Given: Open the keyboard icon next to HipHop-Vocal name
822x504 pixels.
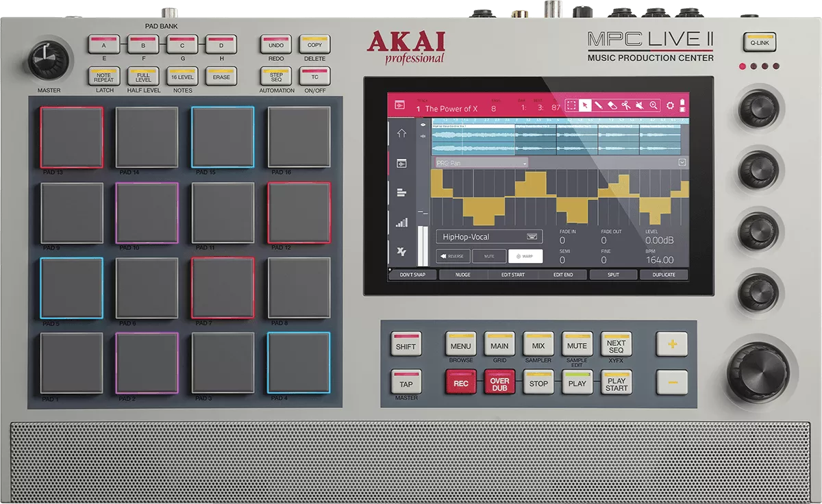Looking at the screenshot, I should (x=533, y=236).
